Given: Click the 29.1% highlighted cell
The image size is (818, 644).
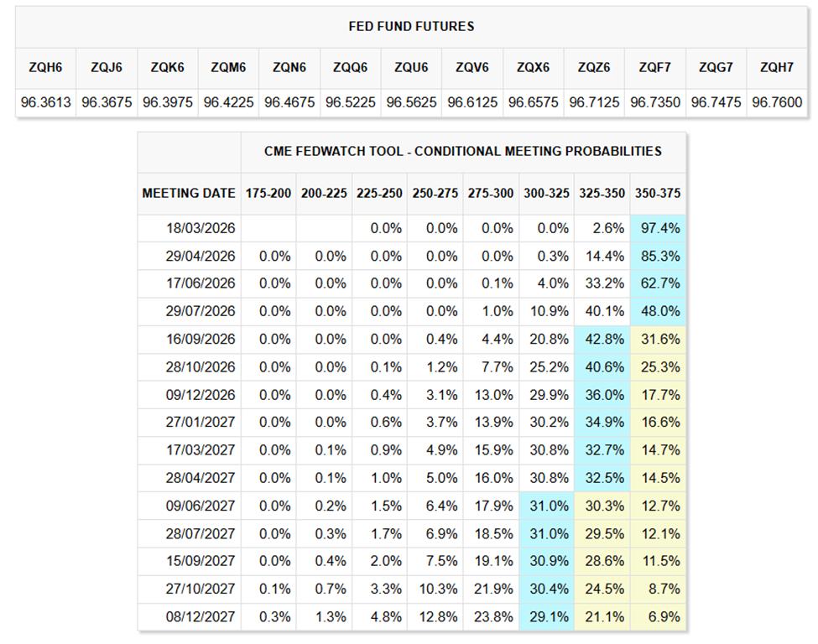Looking at the screenshot, I should tap(547, 616).
